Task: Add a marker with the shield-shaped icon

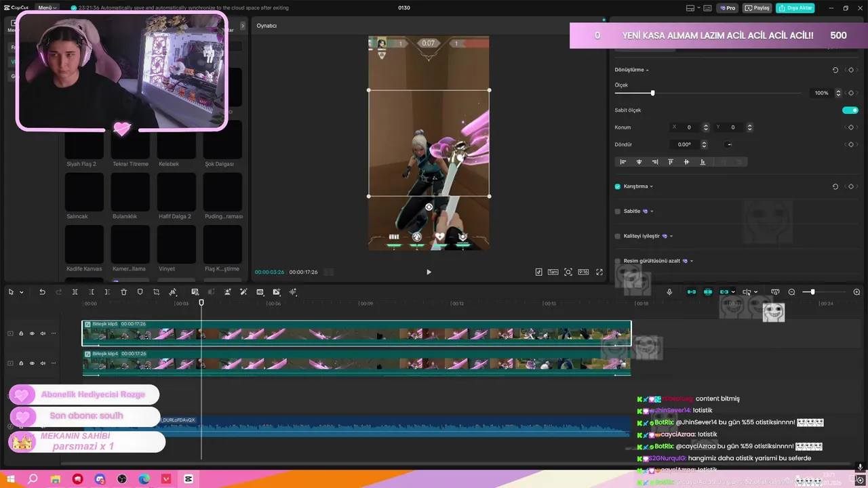Action: click(x=140, y=292)
